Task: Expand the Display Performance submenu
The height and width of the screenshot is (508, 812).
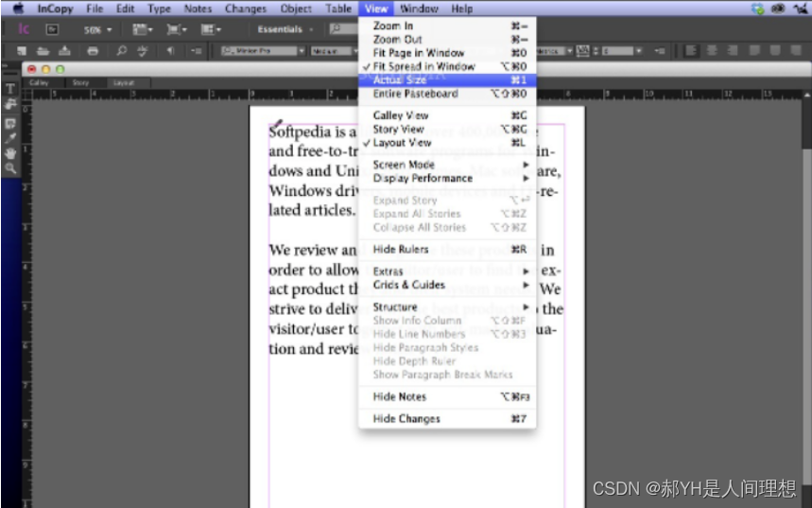Action: 447,178
